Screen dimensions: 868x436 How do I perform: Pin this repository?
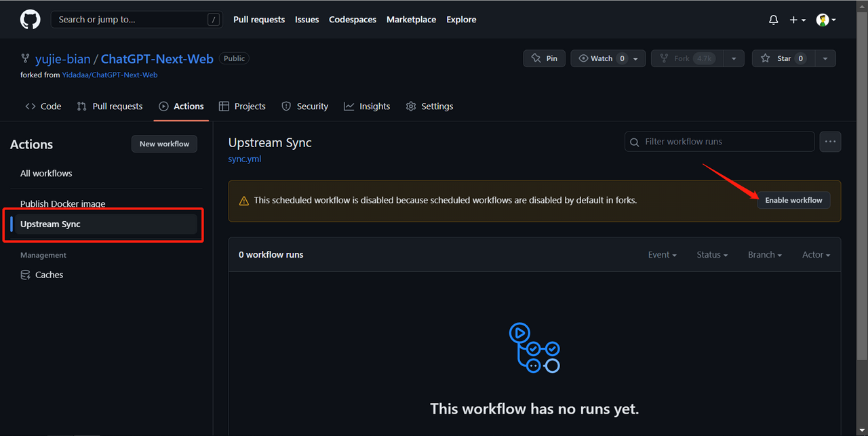pos(545,58)
